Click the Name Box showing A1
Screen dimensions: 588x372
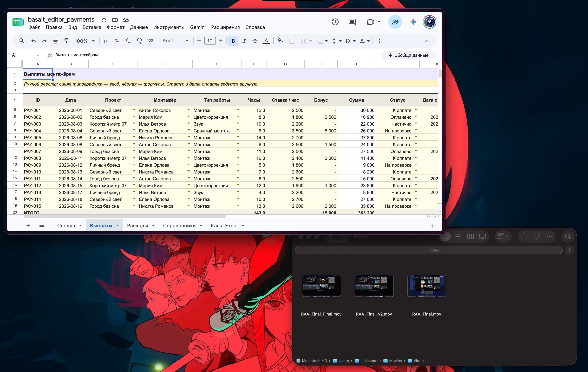[25, 55]
